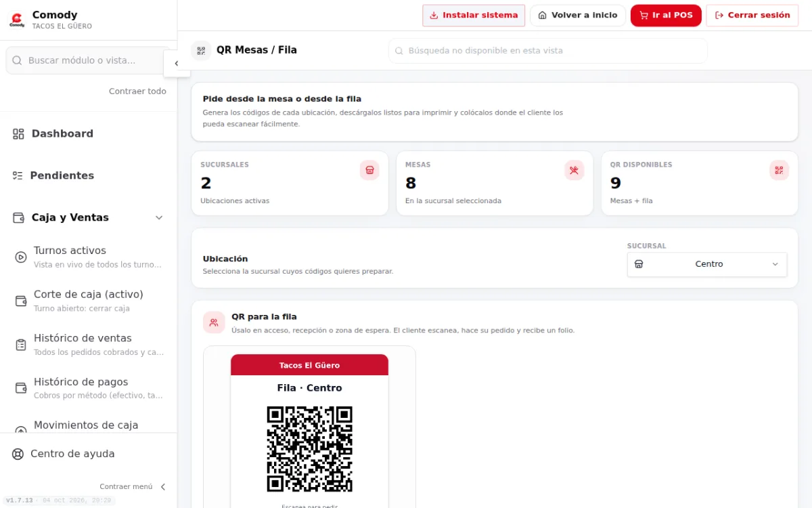The image size is (812, 508).
Task: Click the Tacos El Güero red card header
Action: point(309,365)
